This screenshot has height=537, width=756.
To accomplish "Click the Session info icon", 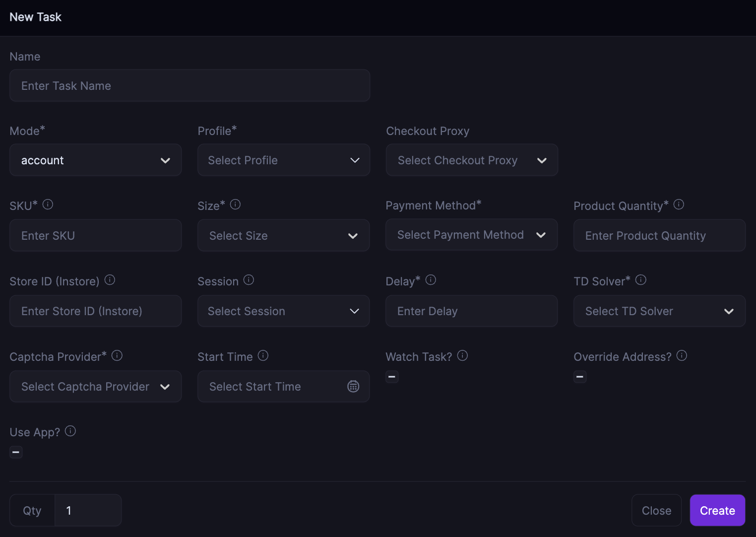I will point(249,280).
